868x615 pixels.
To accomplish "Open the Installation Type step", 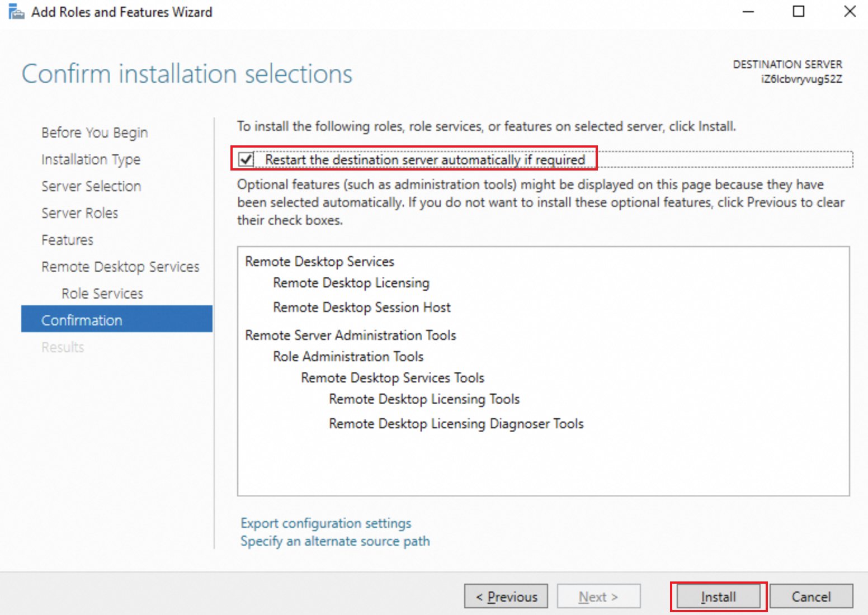I will [91, 159].
